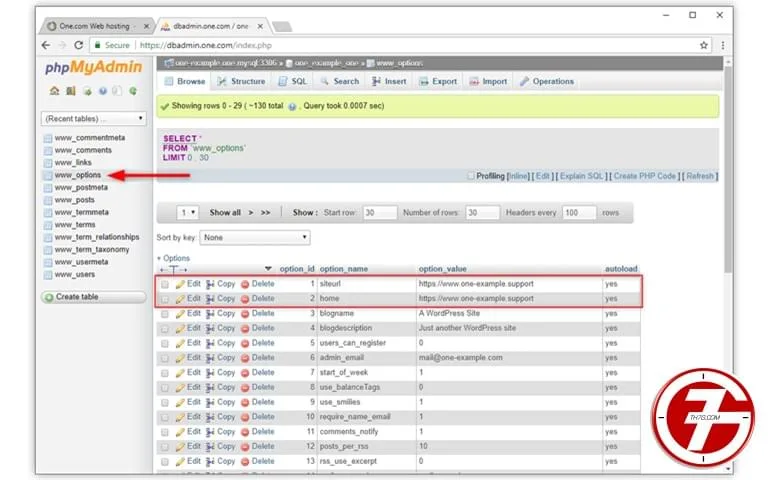Click Delete icon for users_can_register row
Image resolution: width=768 pixels, height=480 pixels.
pos(245,343)
